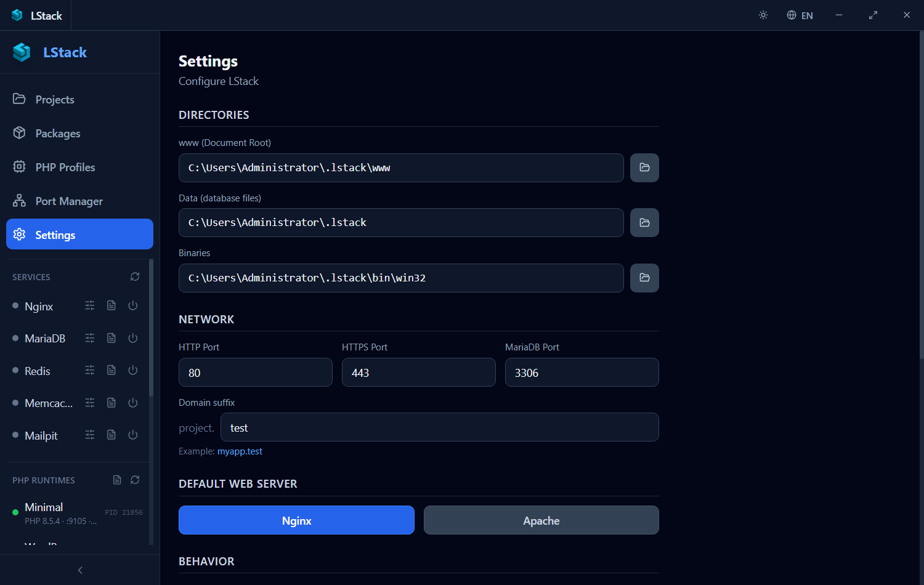Toggle power for the Memcached service
The image size is (924, 585).
132,403
